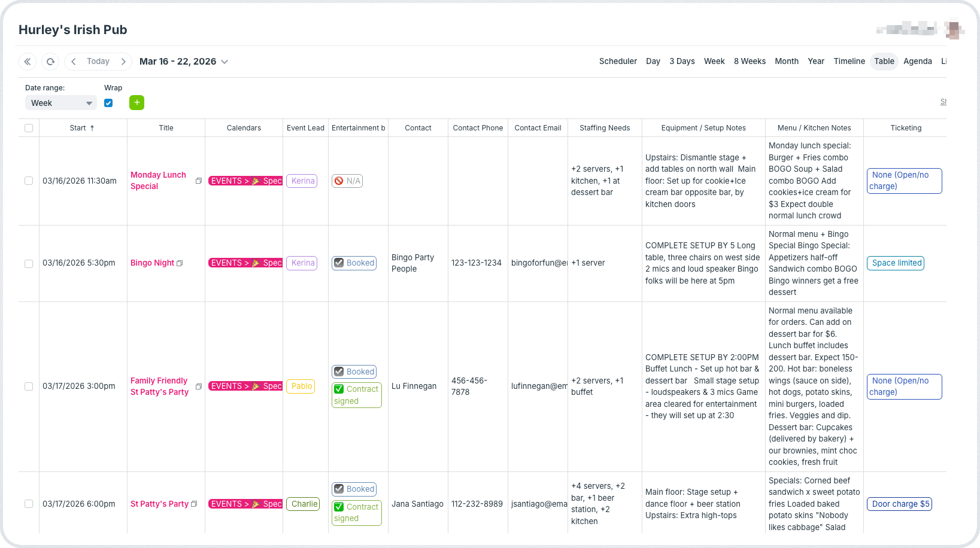The height and width of the screenshot is (548, 980).
Task: Click the green add event plus button
Action: click(x=136, y=103)
